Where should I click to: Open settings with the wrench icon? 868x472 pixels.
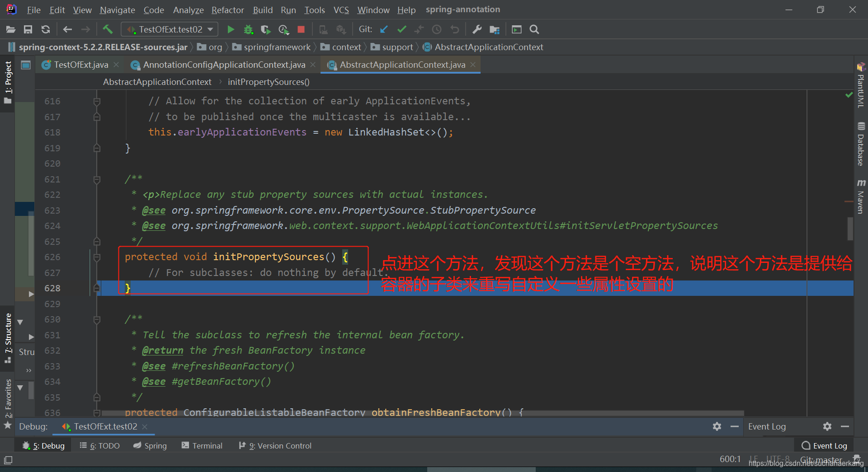[x=477, y=29]
